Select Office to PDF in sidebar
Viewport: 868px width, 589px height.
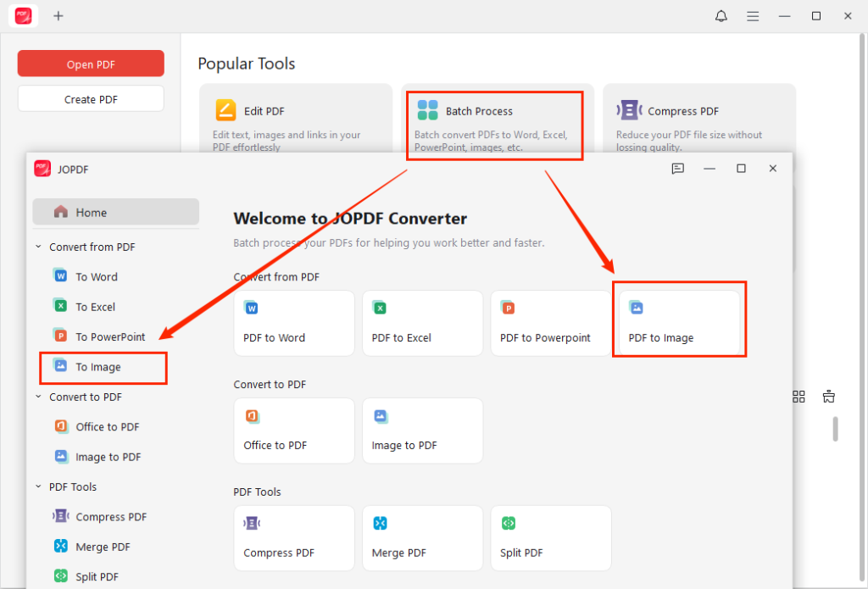(108, 427)
